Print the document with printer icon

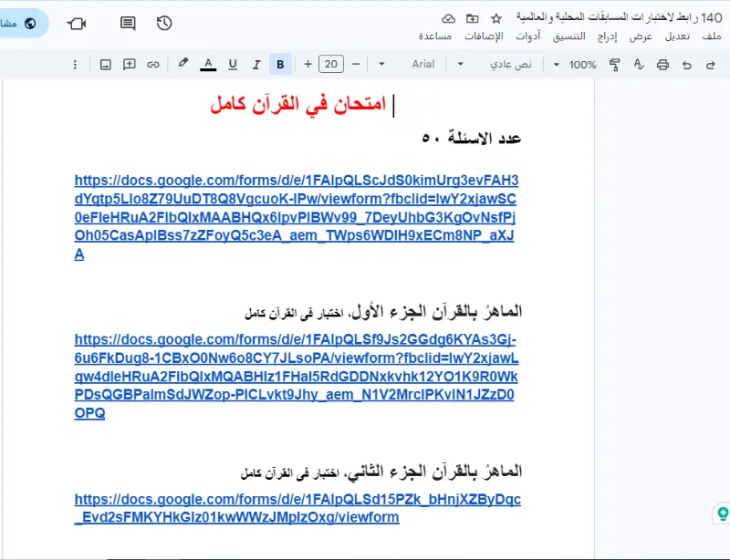point(662,65)
